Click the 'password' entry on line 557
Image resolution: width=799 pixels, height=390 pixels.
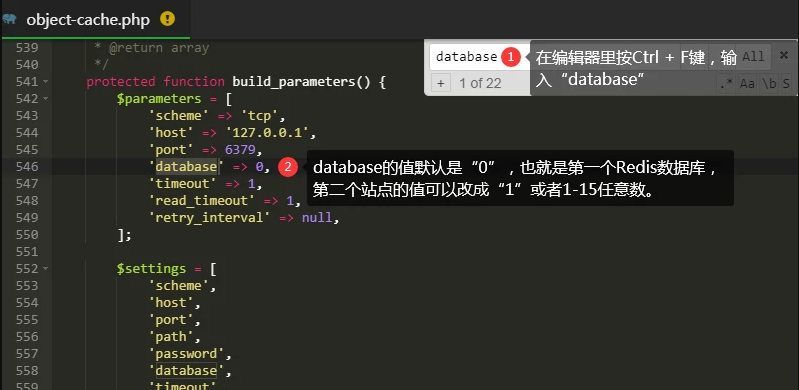187,354
